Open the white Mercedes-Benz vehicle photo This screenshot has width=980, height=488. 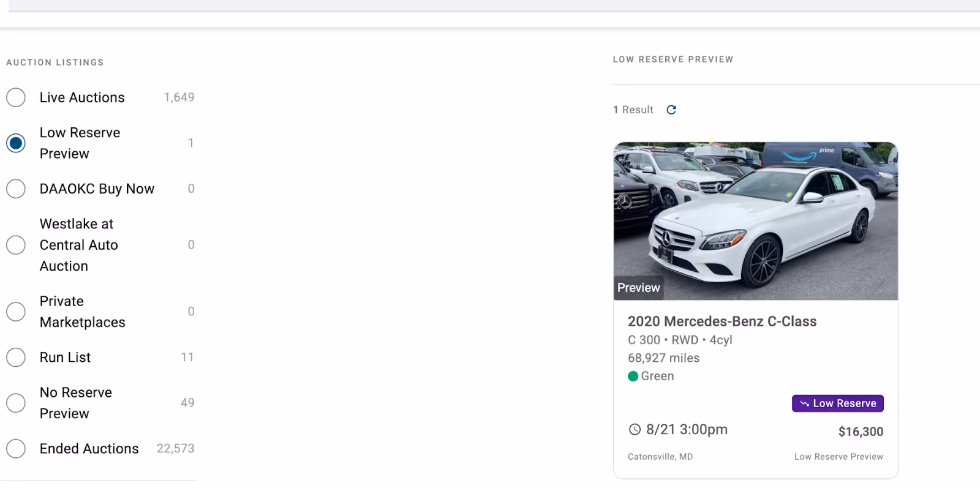pyautogui.click(x=756, y=221)
